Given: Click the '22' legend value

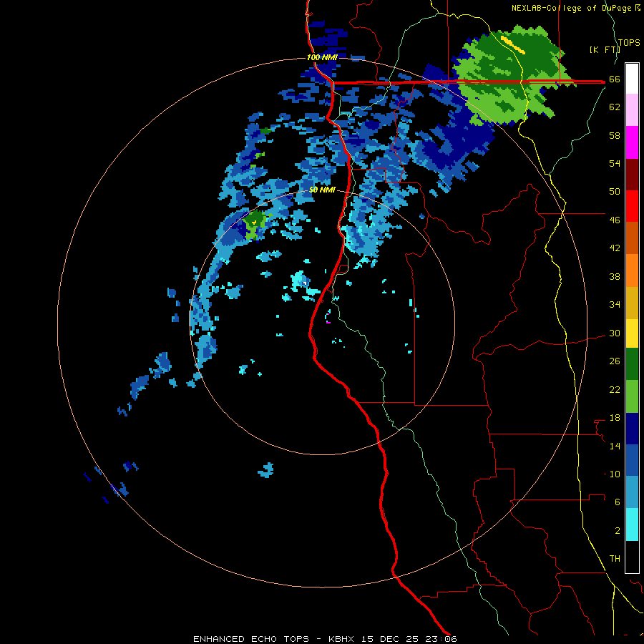Looking at the screenshot, I should [x=615, y=389].
